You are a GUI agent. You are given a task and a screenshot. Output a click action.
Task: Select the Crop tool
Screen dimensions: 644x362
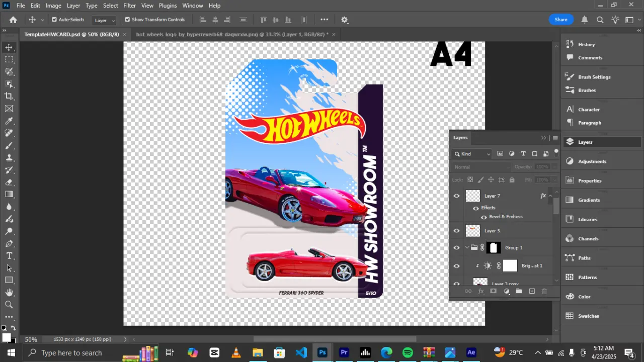(9, 96)
